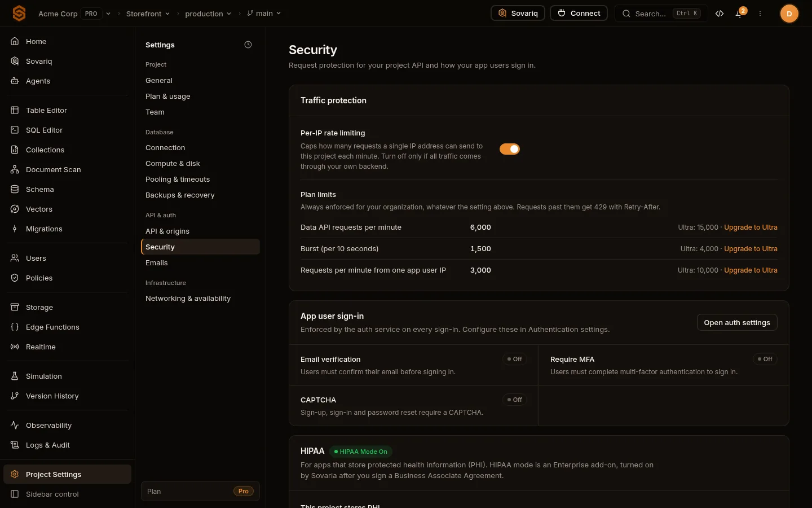
Task: Click the notifications bell icon
Action: pyautogui.click(x=739, y=14)
